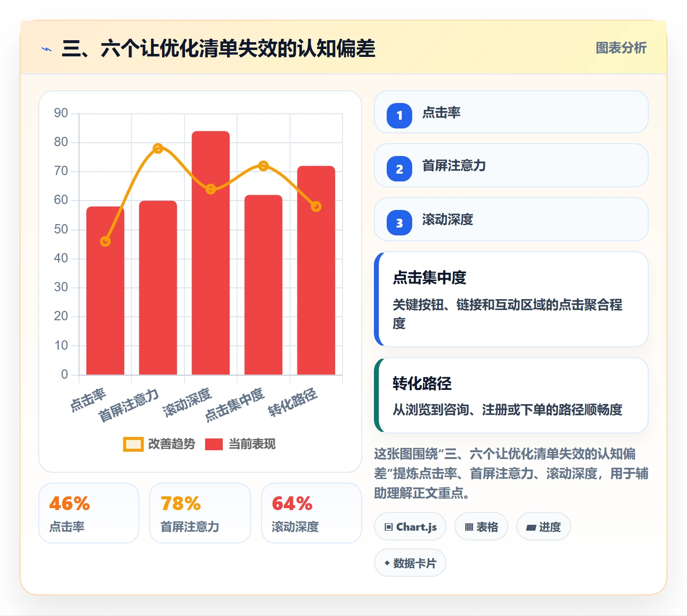Click the lightning bolt icon beside the title
Image resolution: width=687 pixels, height=616 pixels.
click(47, 49)
